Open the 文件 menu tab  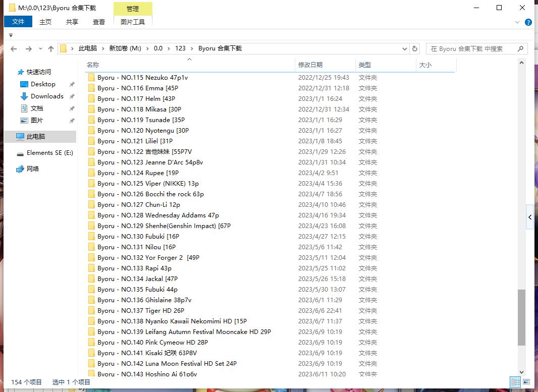(18, 22)
